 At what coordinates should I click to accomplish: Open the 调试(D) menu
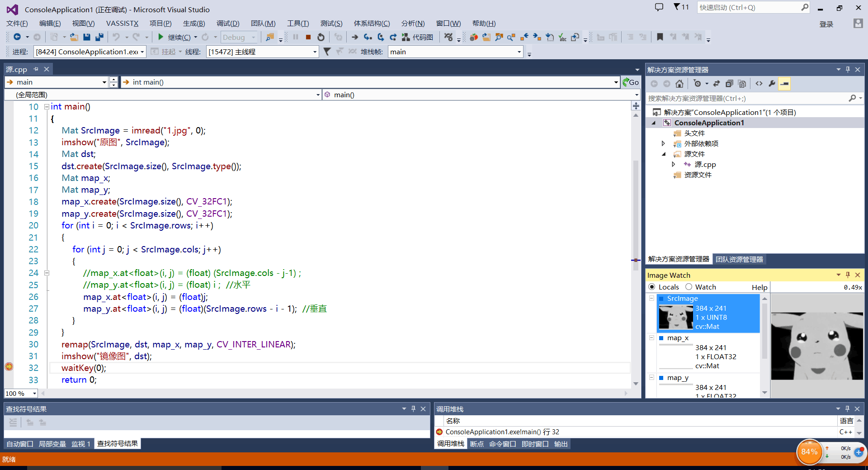[228, 23]
